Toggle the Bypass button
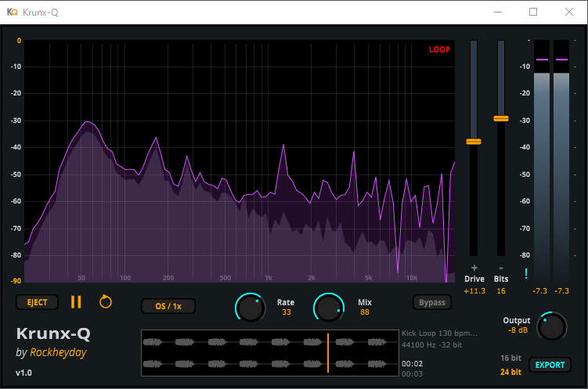The height and width of the screenshot is (389, 588). [x=432, y=302]
